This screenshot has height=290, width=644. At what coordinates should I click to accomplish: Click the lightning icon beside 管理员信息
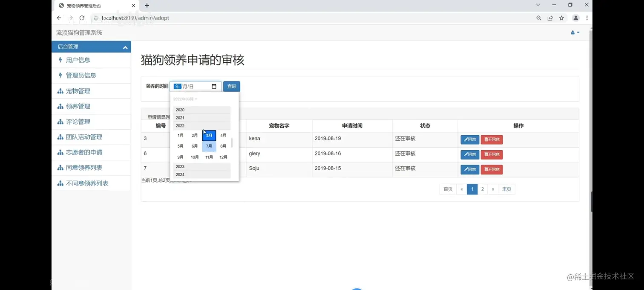[60, 75]
